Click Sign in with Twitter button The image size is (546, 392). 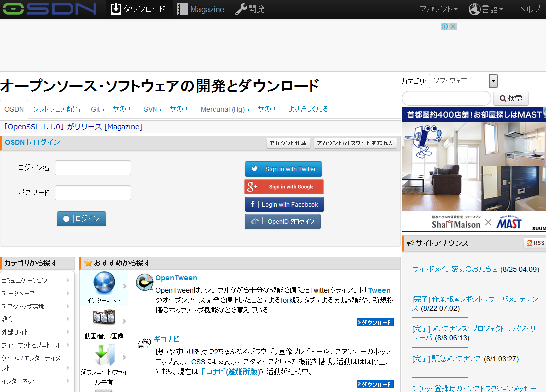point(284,169)
